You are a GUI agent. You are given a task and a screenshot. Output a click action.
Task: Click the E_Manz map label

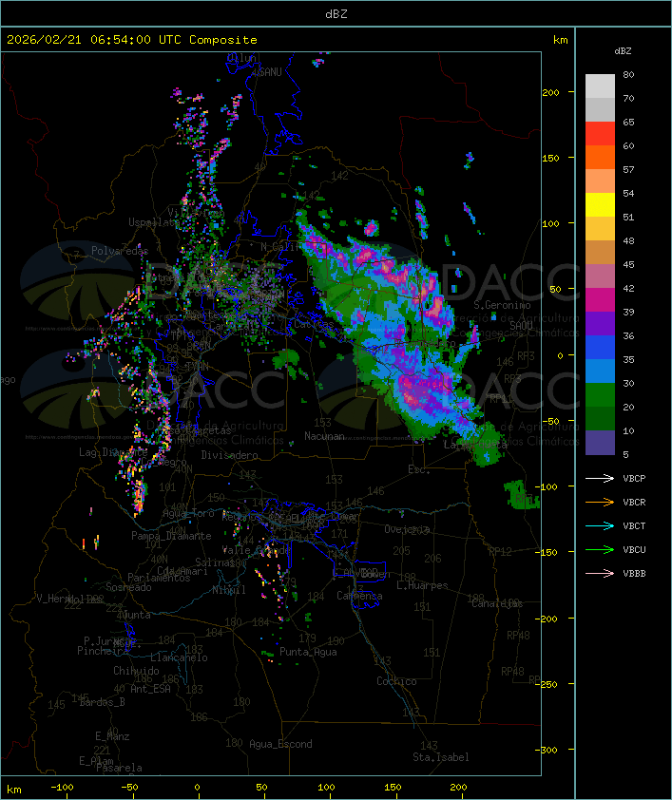click(112, 736)
